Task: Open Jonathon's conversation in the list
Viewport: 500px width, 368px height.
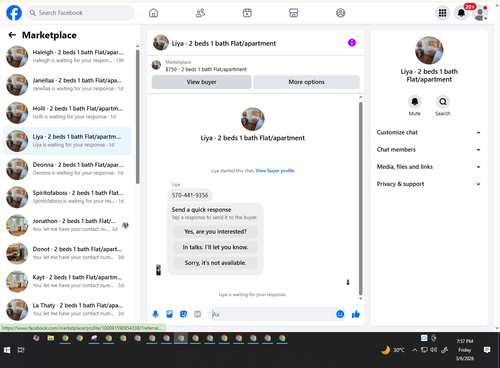Action: pos(67,225)
